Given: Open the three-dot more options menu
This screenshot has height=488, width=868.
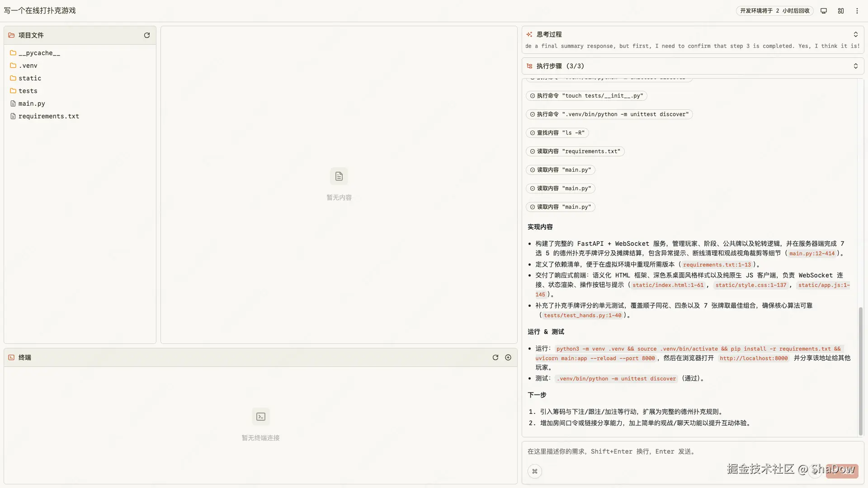Looking at the screenshot, I should click(857, 11).
